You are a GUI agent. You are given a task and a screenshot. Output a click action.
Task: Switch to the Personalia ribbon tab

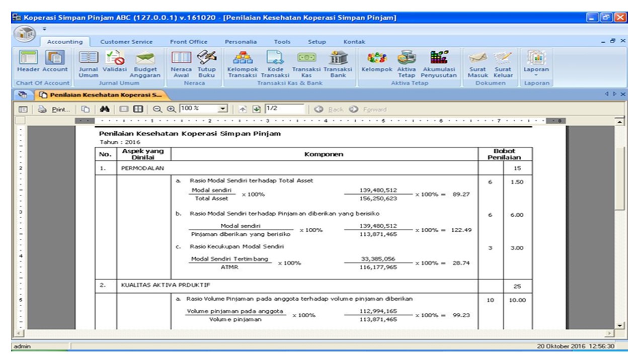pos(240,42)
